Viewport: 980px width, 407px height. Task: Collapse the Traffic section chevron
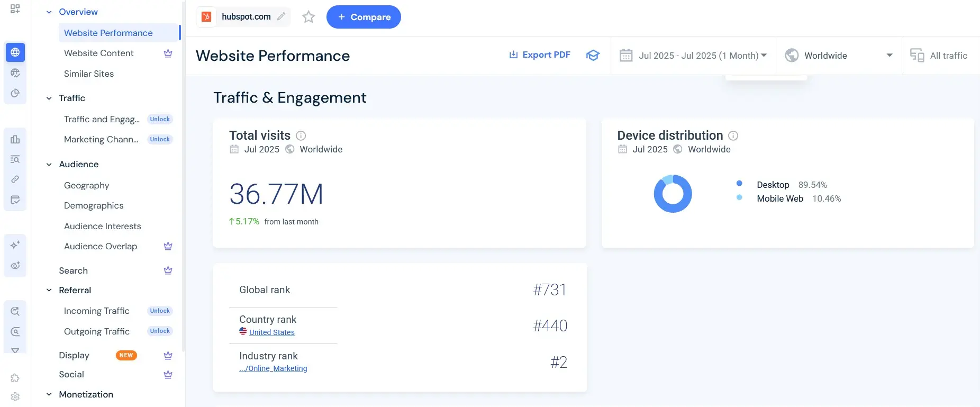49,98
